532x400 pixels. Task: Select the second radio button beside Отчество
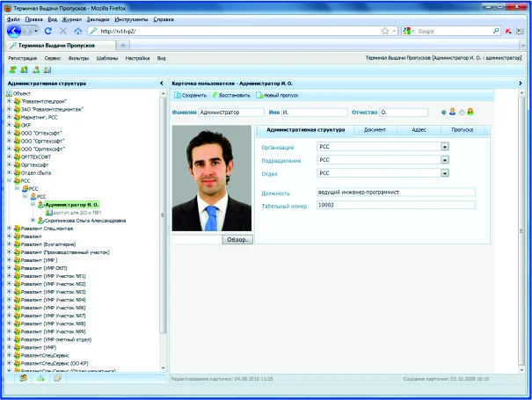click(x=461, y=113)
